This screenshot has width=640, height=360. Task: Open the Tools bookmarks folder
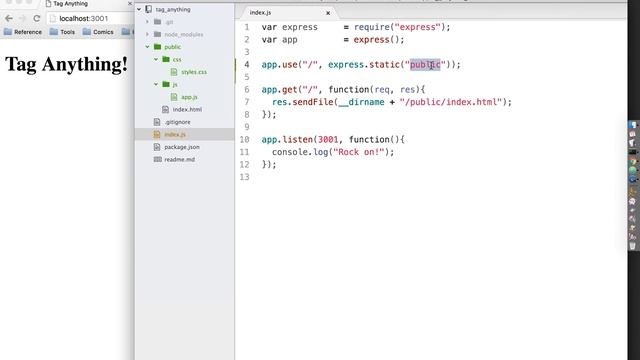pos(62,32)
